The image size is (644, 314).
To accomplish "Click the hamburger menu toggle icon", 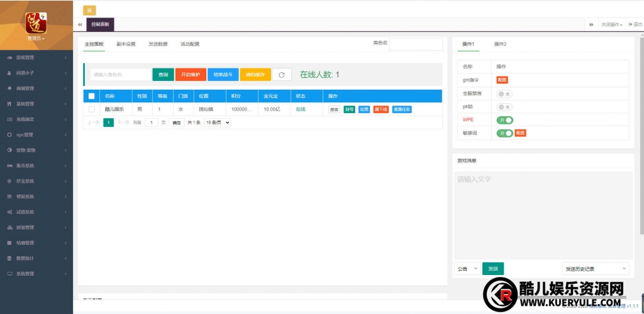I will pos(89,10).
